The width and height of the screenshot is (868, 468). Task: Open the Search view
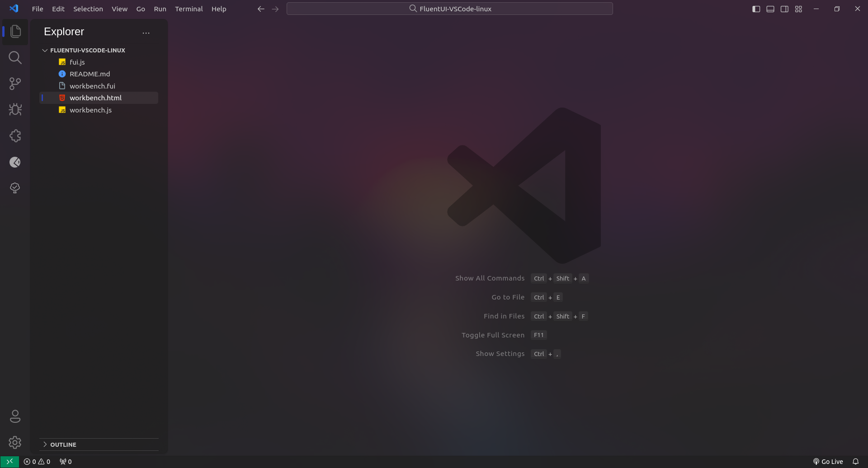(x=15, y=57)
